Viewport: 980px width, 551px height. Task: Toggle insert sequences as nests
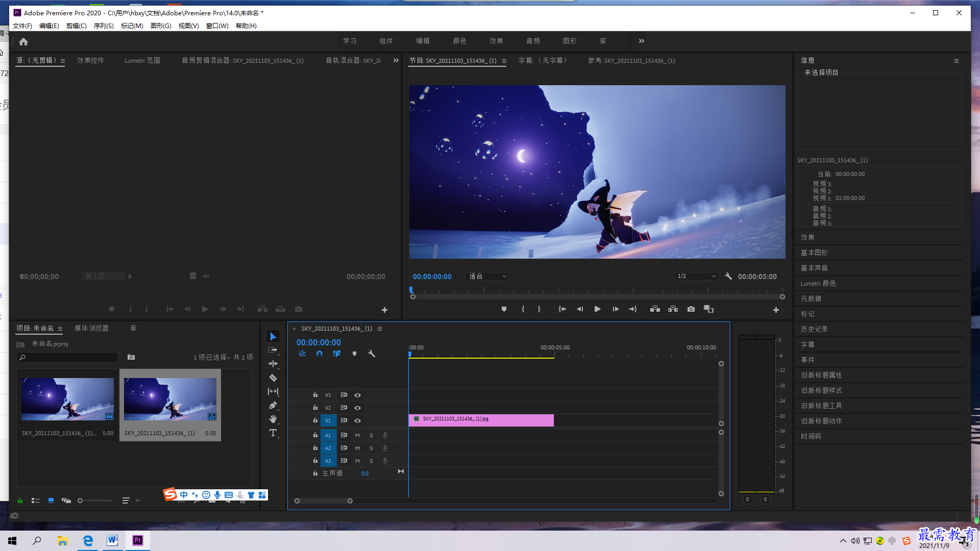(302, 354)
